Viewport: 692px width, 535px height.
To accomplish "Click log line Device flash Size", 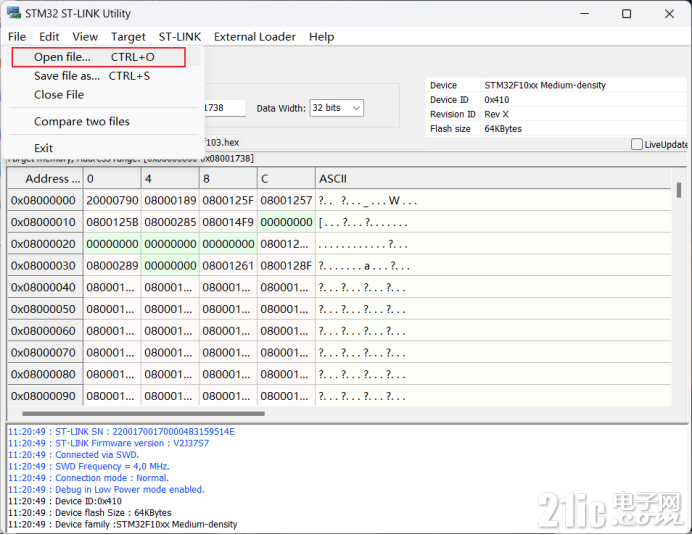I will pos(90,513).
